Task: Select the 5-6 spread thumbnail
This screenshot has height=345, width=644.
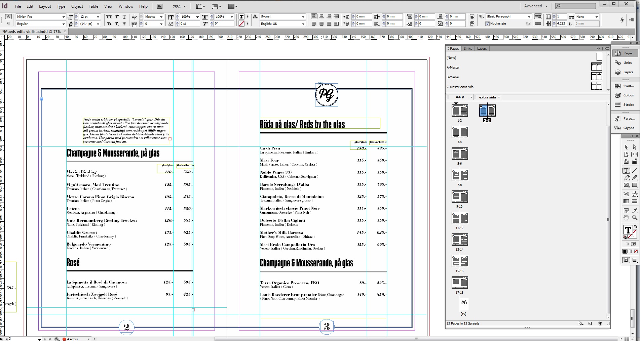Action: pyautogui.click(x=460, y=154)
